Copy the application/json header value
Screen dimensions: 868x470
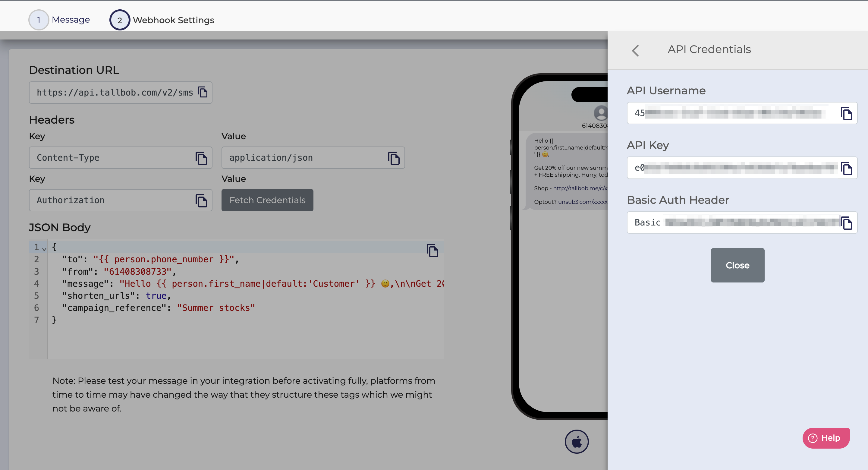(394, 158)
